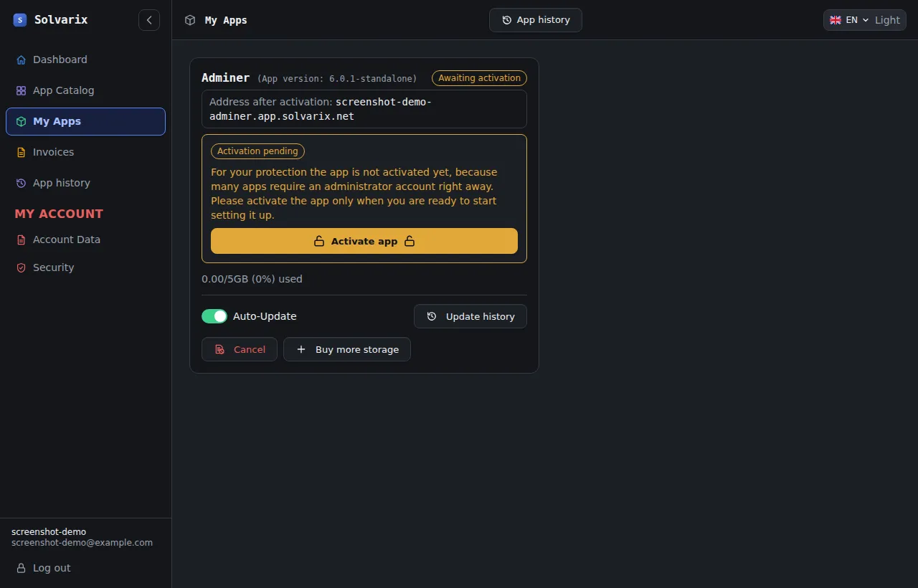The height and width of the screenshot is (588, 918).
Task: Go to App history in the sidebar
Action: pos(85,183)
